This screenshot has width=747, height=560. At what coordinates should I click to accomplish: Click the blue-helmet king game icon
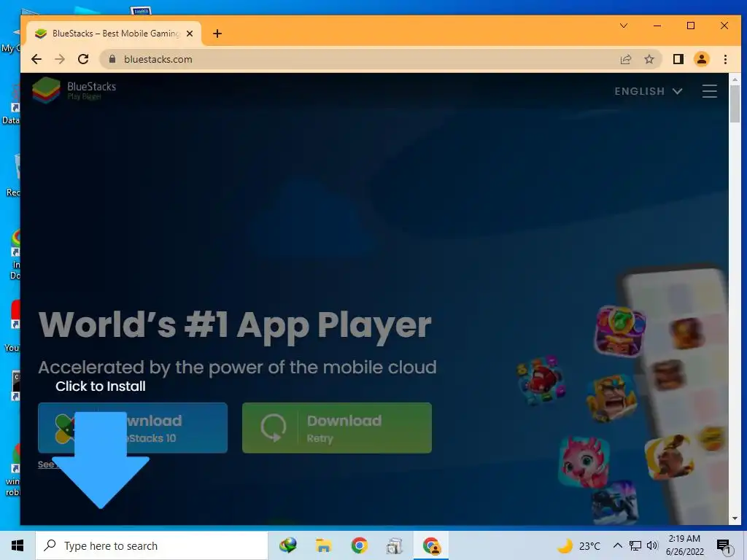point(611,398)
